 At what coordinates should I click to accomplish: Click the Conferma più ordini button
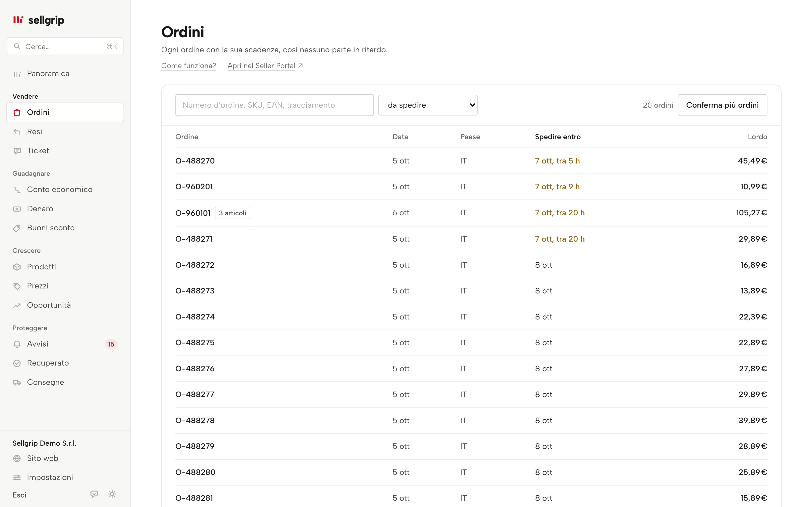coord(723,105)
